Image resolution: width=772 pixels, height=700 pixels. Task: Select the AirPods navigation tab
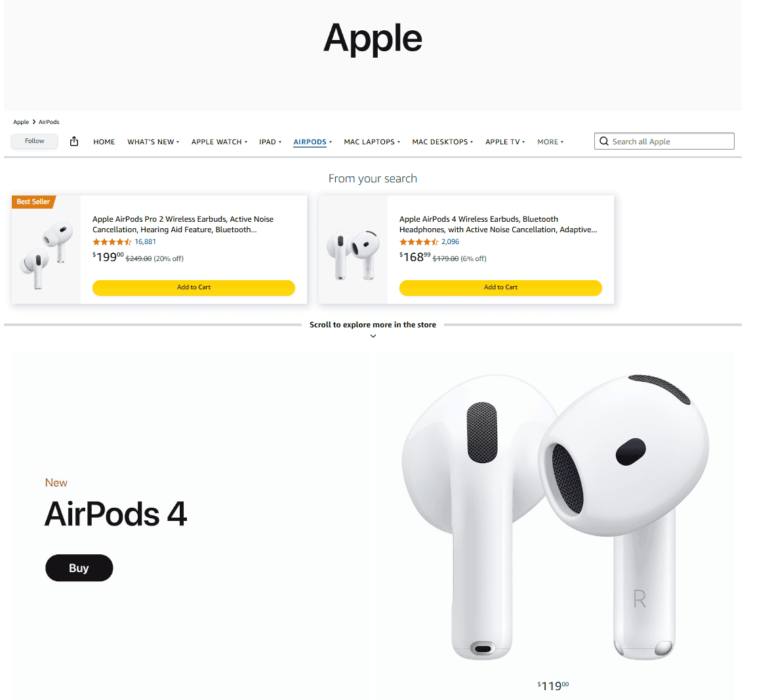pyautogui.click(x=312, y=142)
